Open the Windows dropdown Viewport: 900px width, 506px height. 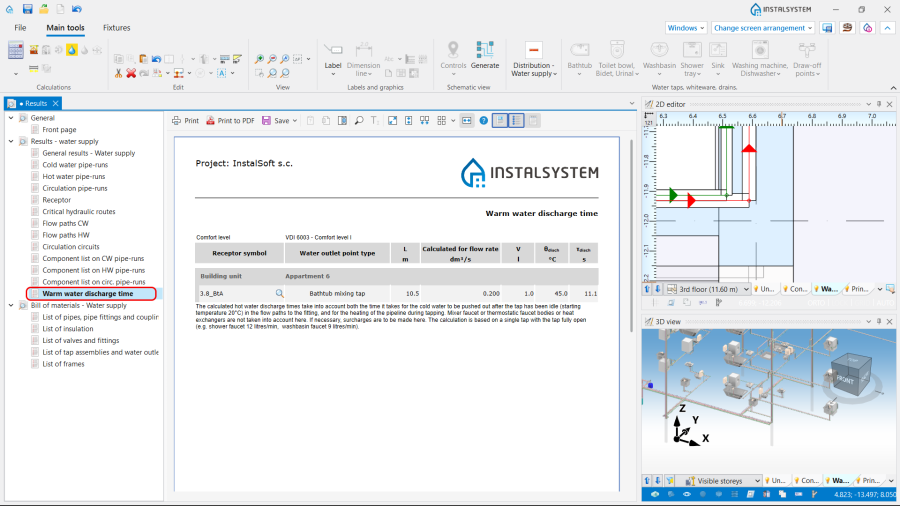[686, 28]
